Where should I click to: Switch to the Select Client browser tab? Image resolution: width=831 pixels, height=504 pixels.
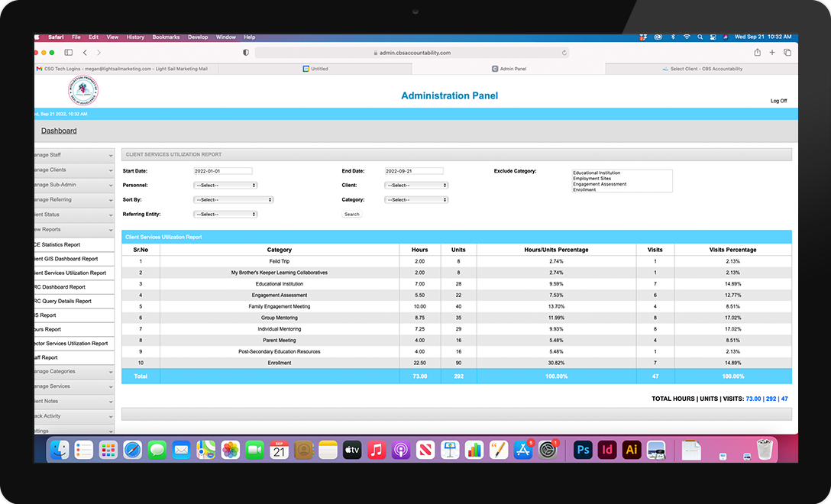[x=701, y=69]
